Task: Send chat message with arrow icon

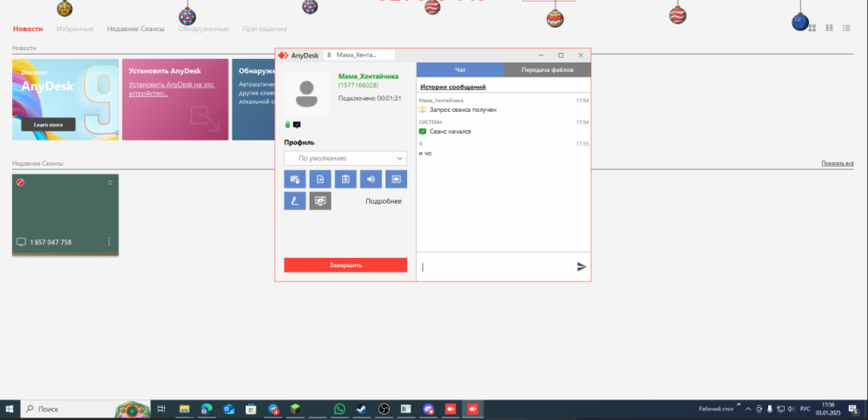Action: point(582,266)
